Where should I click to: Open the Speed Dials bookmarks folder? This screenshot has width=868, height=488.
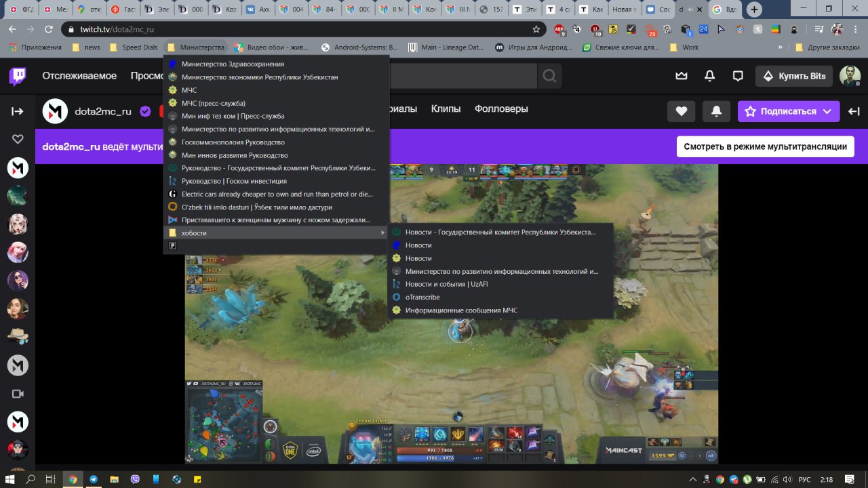[x=133, y=47]
